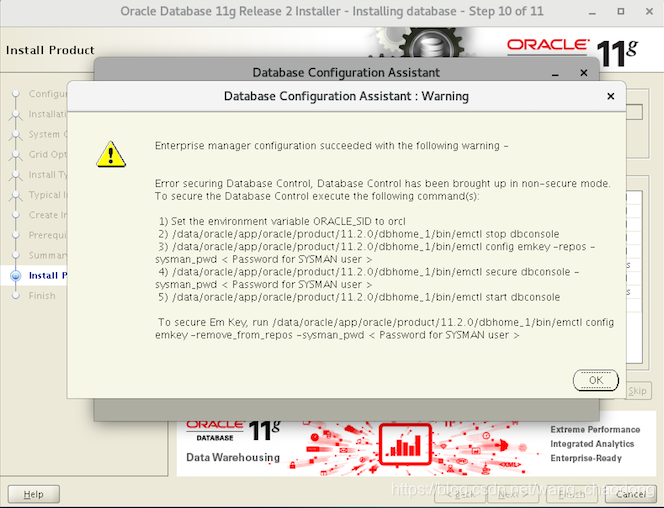
Task: Confirm the warning with OK button
Action: (x=595, y=380)
